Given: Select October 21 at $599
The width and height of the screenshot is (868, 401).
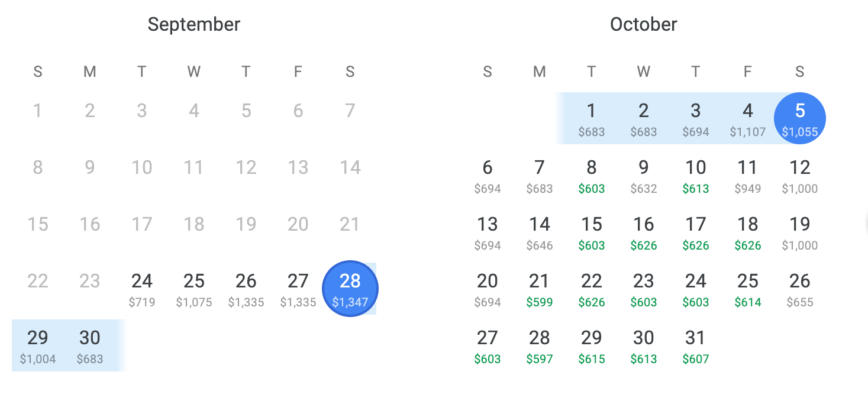Looking at the screenshot, I should click(x=540, y=289).
